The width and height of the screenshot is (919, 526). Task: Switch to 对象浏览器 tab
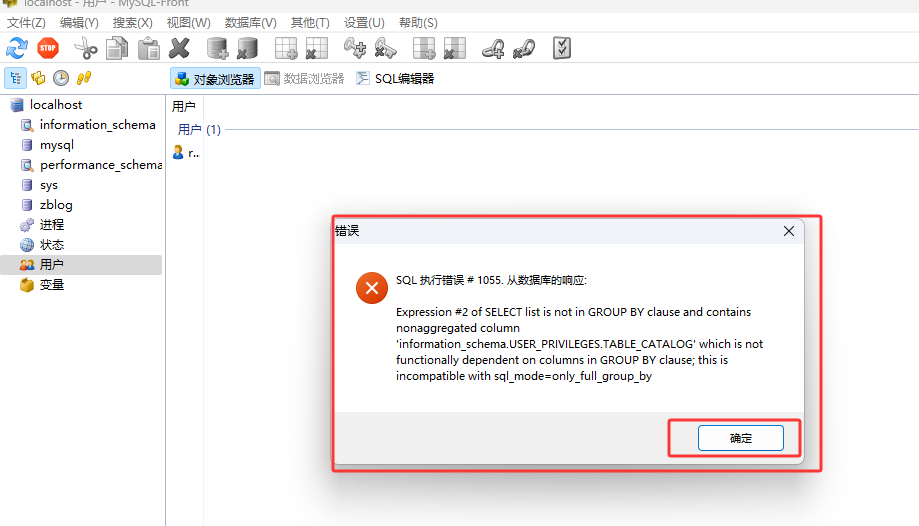coord(215,79)
